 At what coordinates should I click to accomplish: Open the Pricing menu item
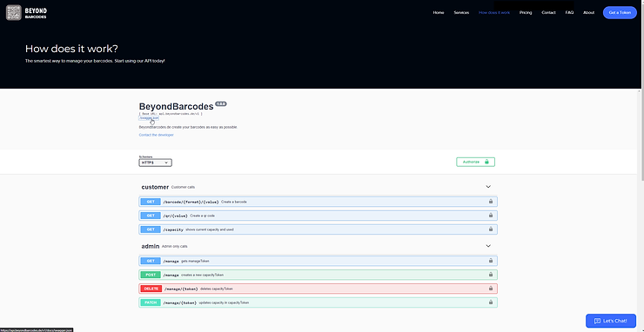coord(526,13)
